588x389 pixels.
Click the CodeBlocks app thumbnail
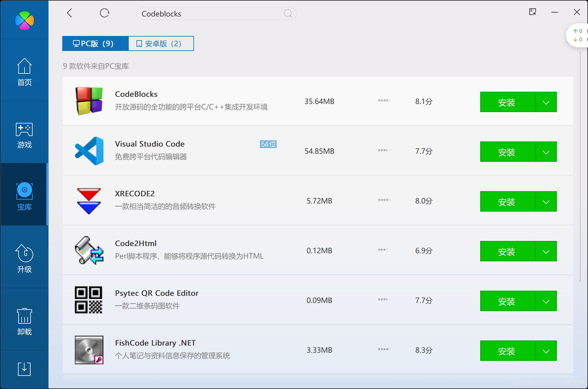(89, 101)
